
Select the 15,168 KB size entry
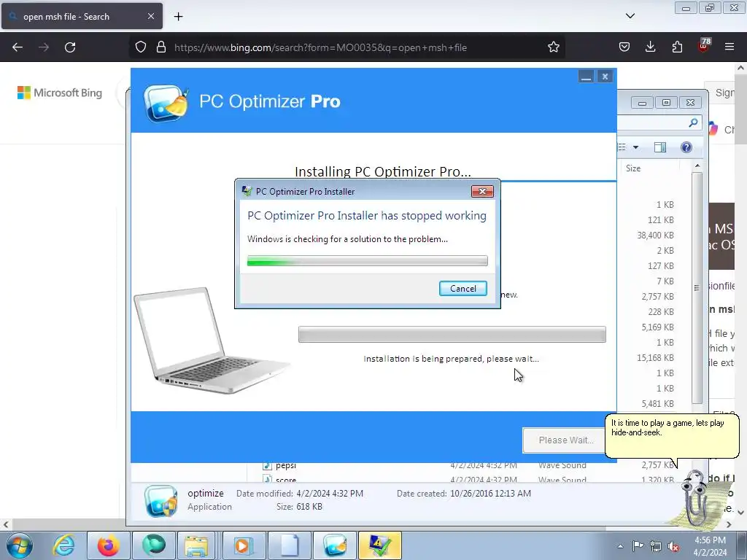(655, 357)
